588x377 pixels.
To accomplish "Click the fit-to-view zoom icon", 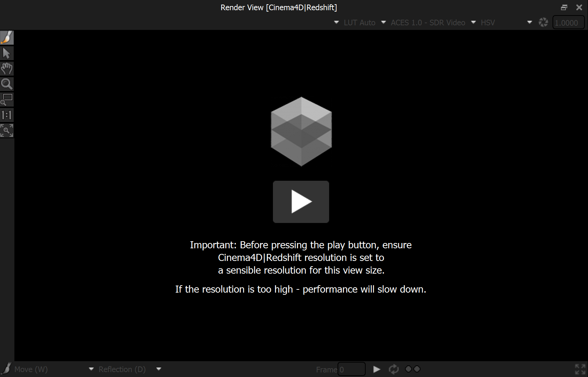I will click(7, 130).
